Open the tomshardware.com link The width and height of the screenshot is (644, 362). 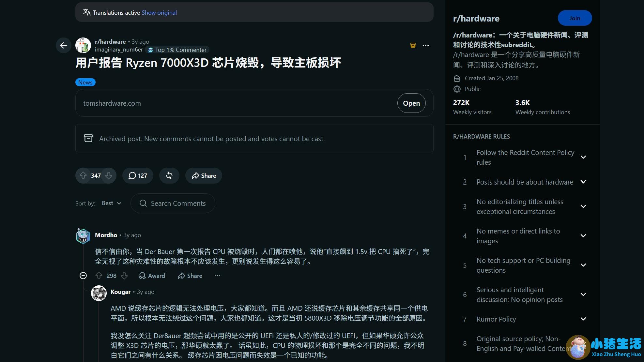(411, 103)
